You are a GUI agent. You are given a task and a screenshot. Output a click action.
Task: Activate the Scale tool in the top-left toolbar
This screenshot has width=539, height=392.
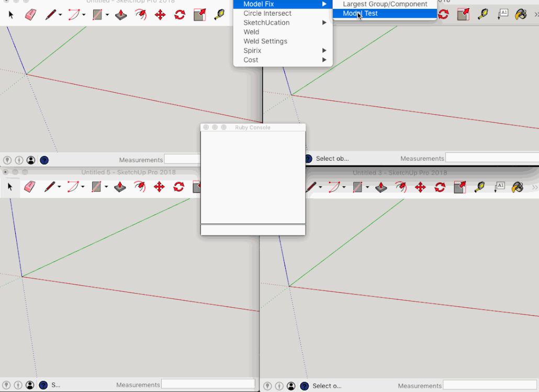click(x=199, y=15)
